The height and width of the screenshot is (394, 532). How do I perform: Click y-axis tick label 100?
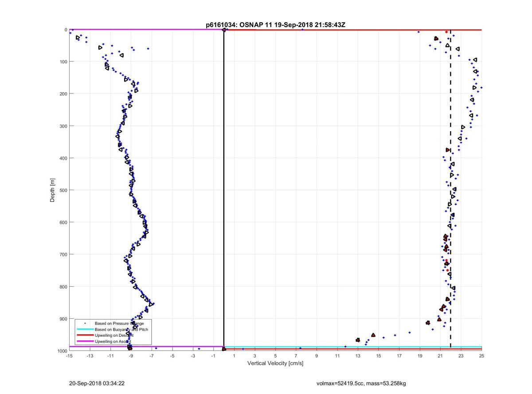(x=64, y=62)
